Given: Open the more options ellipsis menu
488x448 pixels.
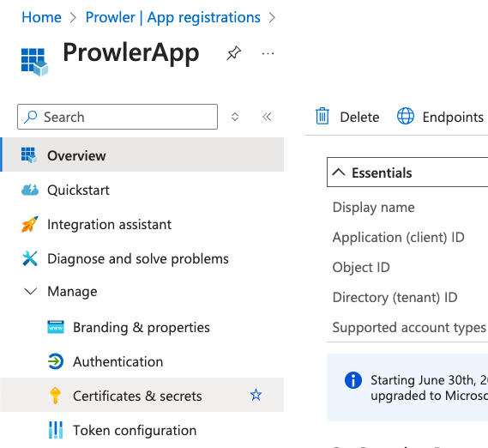Looking at the screenshot, I should [x=268, y=53].
